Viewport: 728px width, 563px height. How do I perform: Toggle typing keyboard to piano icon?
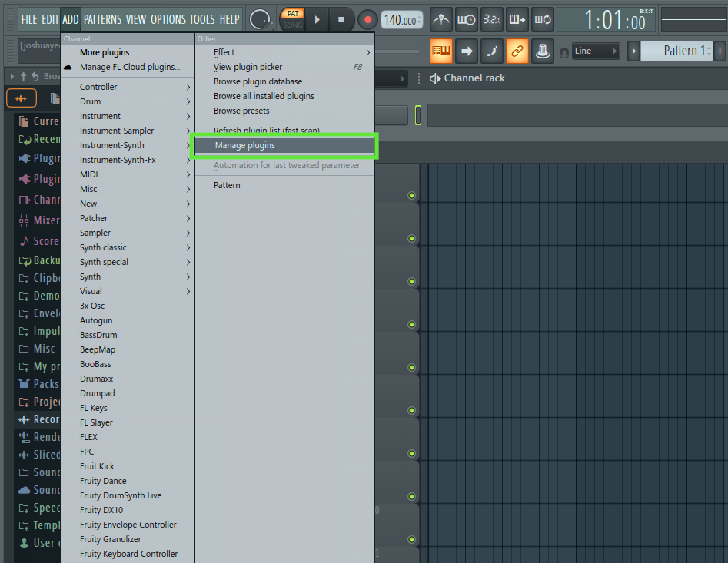click(441, 51)
